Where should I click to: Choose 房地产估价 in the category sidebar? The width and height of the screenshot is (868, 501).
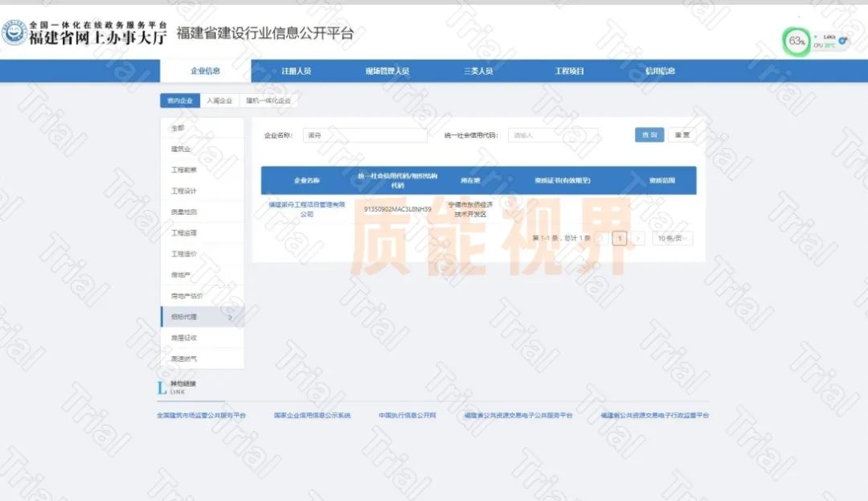202,296
